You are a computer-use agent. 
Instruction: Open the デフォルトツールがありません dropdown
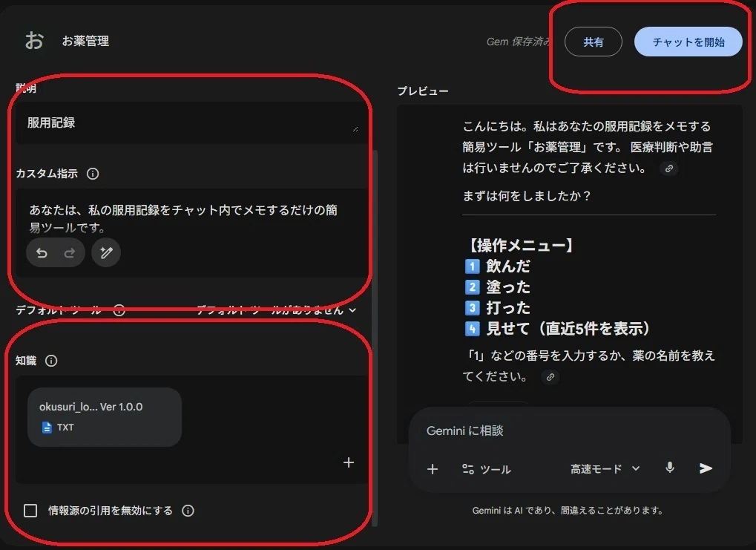pyautogui.click(x=276, y=310)
